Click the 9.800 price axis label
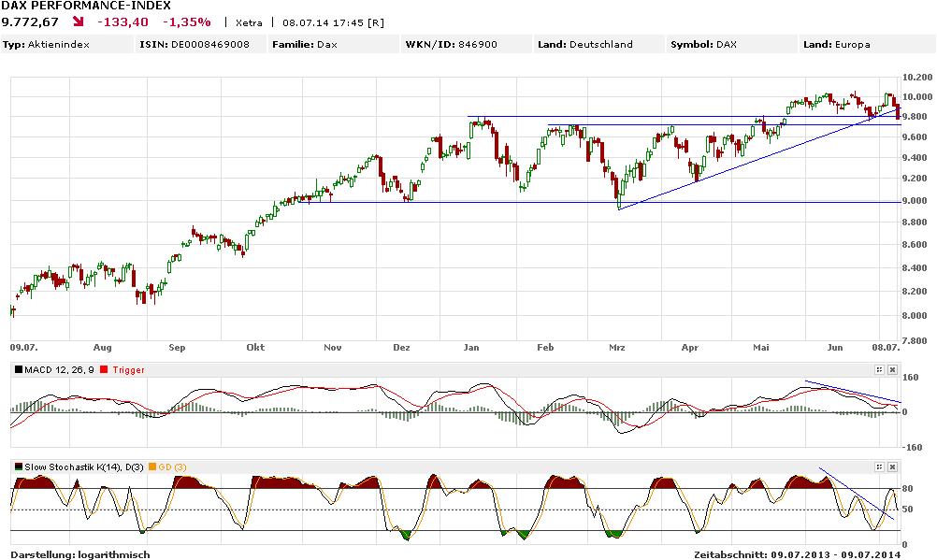The image size is (937, 560). (x=915, y=117)
